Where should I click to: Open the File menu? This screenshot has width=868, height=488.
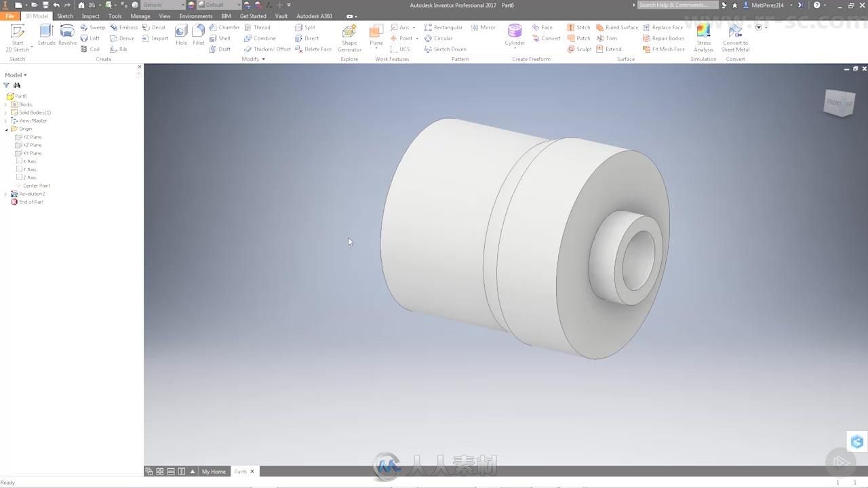pos(10,16)
